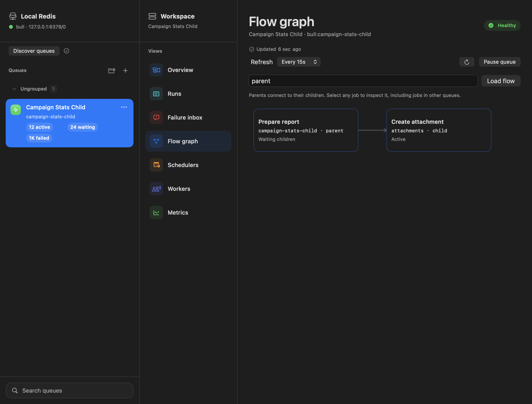Click the checkmark icon beside Discover queues
This screenshot has width=532, height=404.
[x=66, y=51]
